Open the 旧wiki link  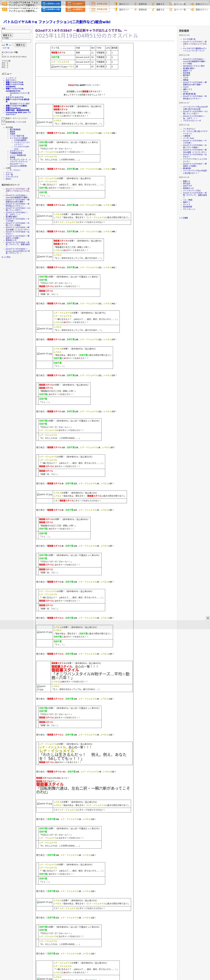point(8,179)
